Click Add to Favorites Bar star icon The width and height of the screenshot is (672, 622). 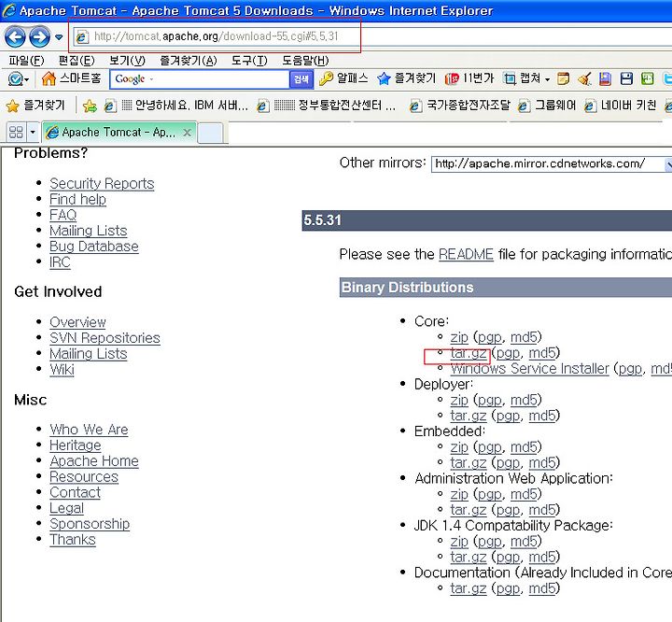(x=90, y=106)
